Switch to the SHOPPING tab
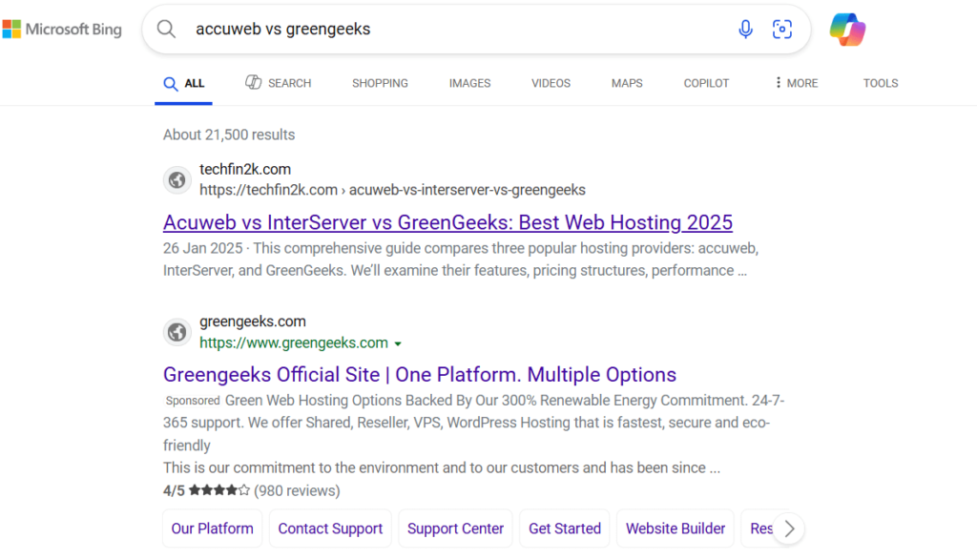The width and height of the screenshot is (977, 560). [380, 83]
